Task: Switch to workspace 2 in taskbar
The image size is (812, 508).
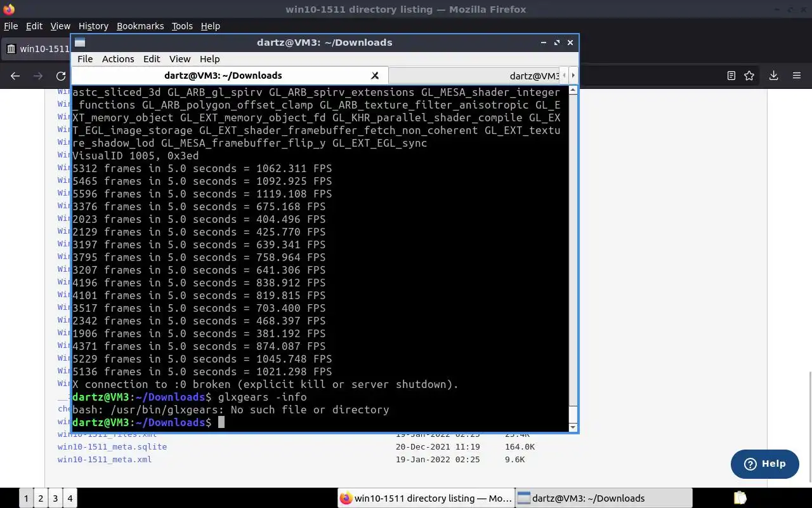Action: click(41, 498)
